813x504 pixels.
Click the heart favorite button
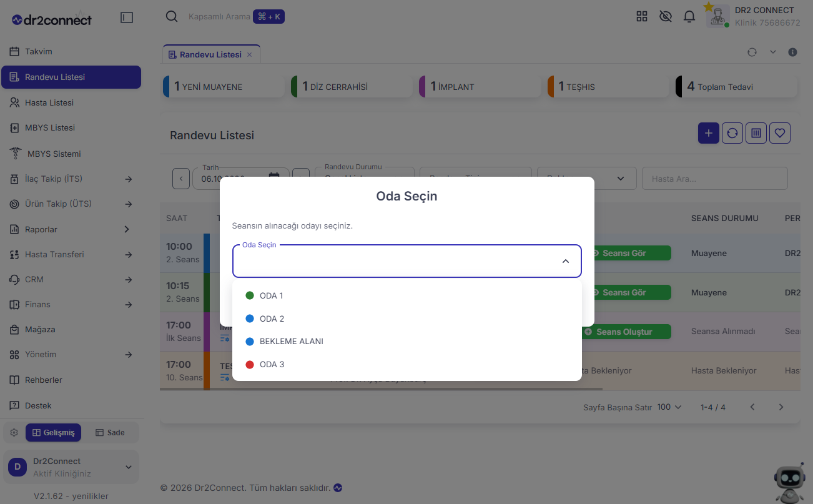pyautogui.click(x=780, y=133)
